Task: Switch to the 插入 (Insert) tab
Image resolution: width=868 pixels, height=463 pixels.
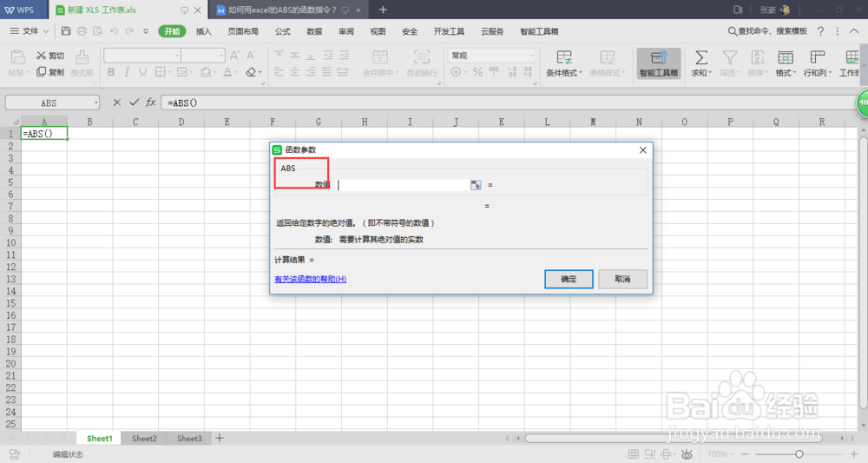Action: tap(204, 31)
